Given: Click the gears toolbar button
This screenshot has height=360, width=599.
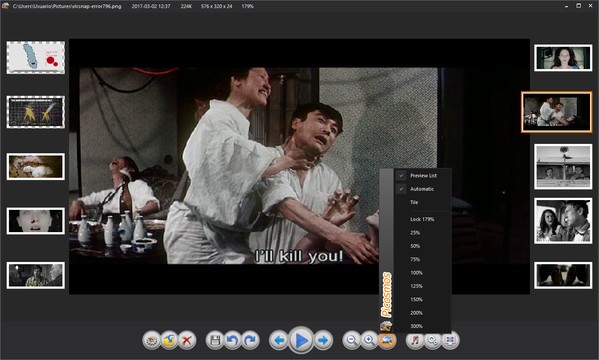Looking at the screenshot, I should 432,340.
